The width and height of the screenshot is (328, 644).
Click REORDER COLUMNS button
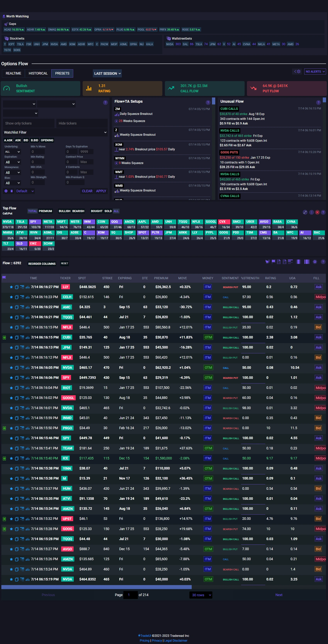(42, 264)
